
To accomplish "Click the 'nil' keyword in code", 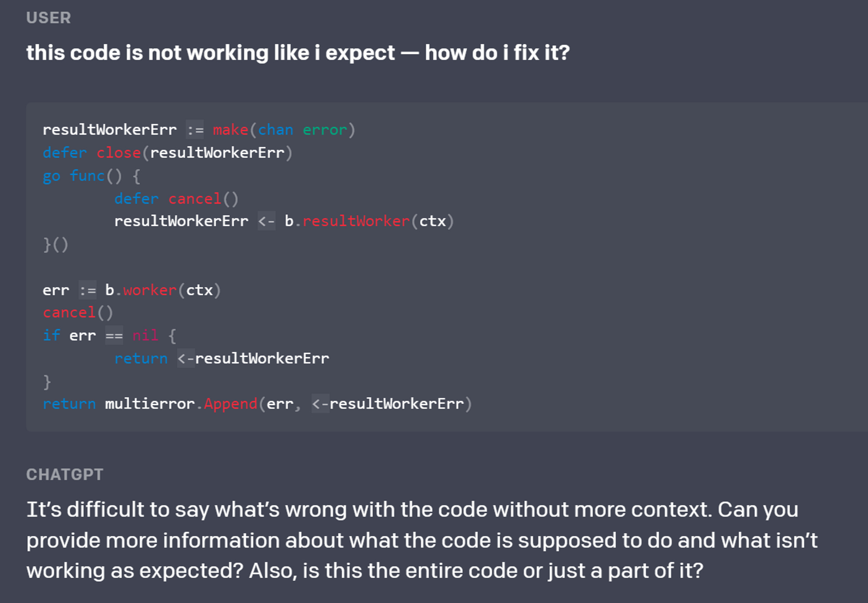I will 145,336.
